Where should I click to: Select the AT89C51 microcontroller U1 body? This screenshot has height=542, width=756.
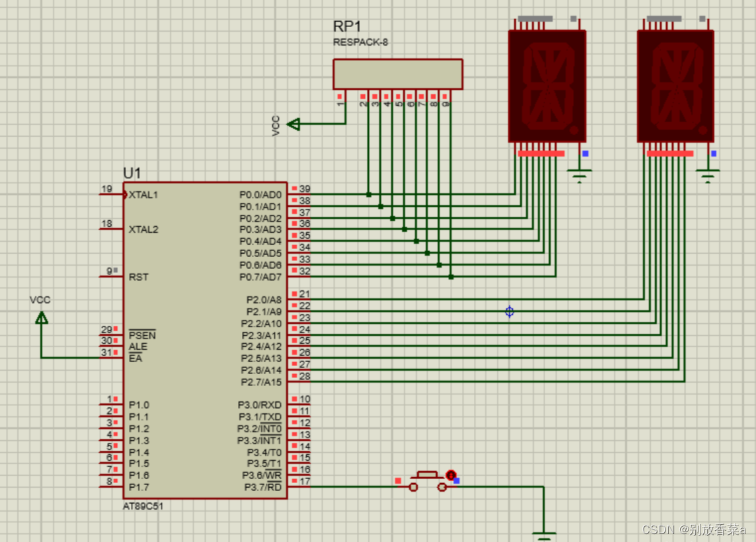205,340
